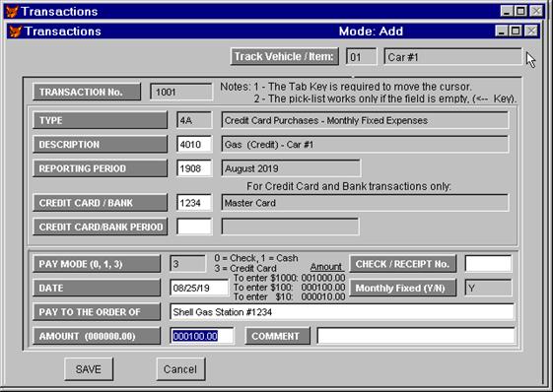Click the SAVE button

pos(89,369)
